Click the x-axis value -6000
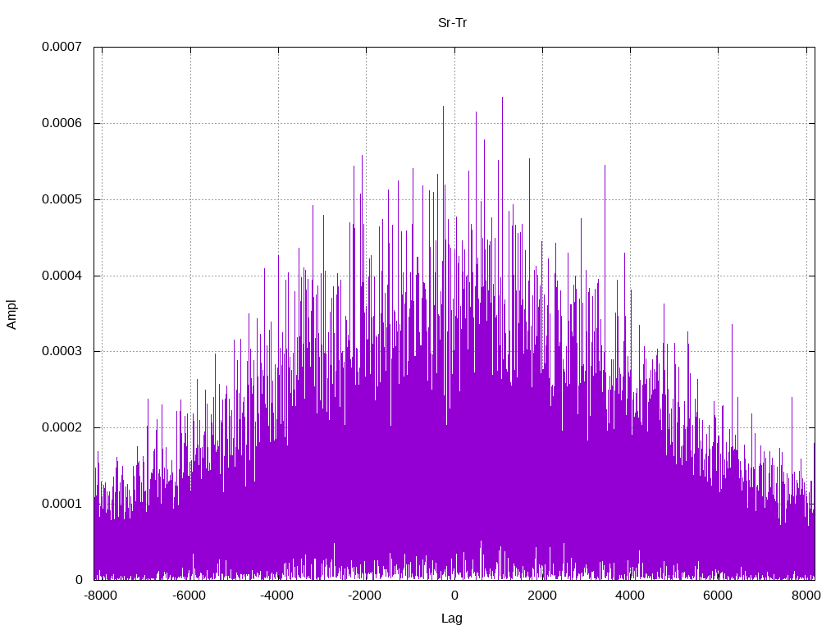 point(189,596)
